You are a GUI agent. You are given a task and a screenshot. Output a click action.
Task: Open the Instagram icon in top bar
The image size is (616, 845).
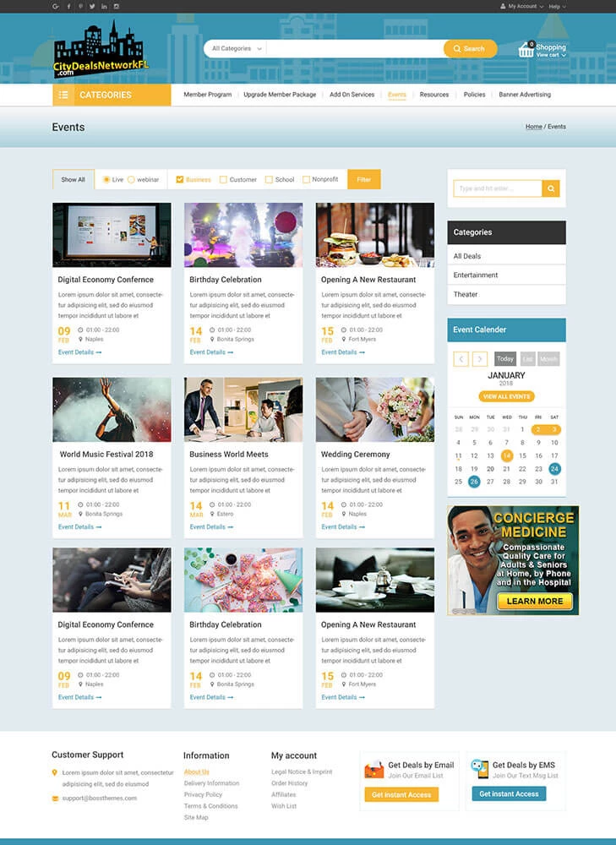pos(117,7)
